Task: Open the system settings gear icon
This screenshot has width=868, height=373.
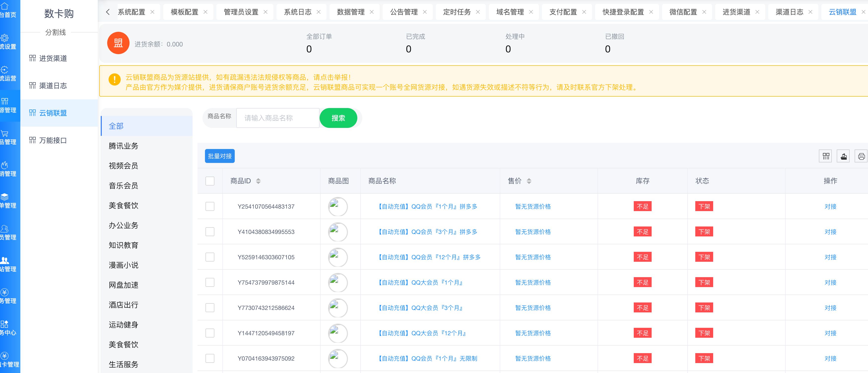Action: [x=4, y=38]
